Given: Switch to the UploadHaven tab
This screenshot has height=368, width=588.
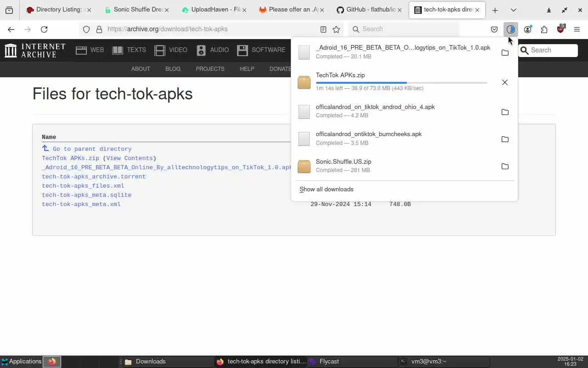Looking at the screenshot, I should 214,10.
